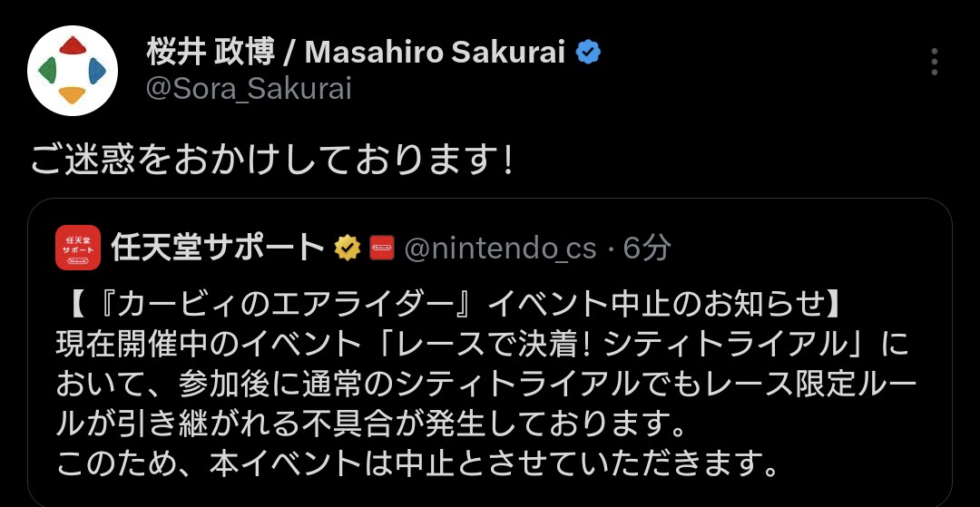Click the line starting with おいて、参加後に
The width and height of the screenshot is (980, 507).
click(481, 385)
